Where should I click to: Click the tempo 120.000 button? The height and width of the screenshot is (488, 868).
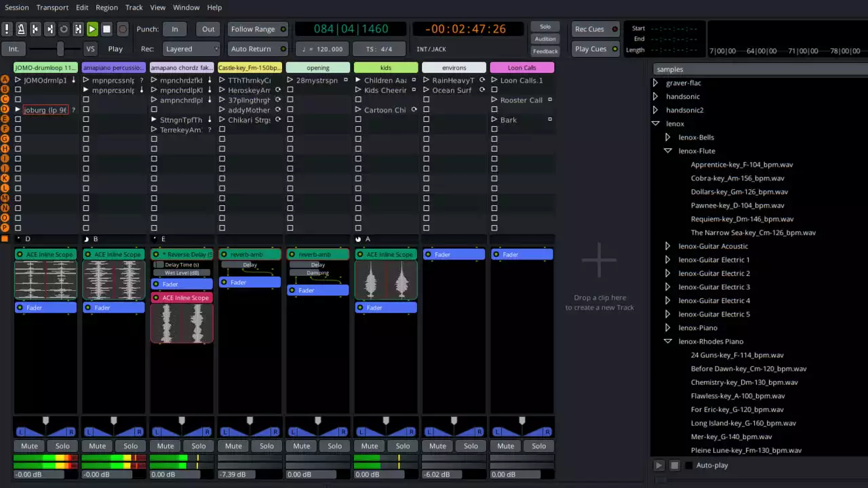[322, 49]
